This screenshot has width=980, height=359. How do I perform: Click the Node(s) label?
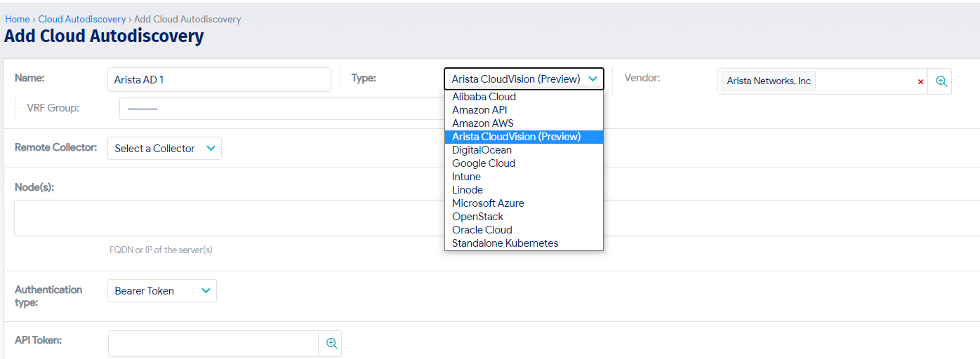coord(34,188)
